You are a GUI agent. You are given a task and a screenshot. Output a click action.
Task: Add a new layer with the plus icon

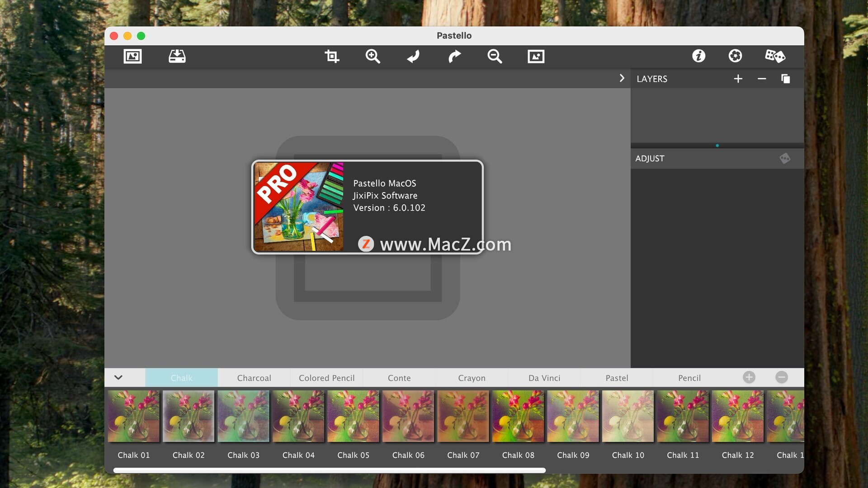point(738,79)
